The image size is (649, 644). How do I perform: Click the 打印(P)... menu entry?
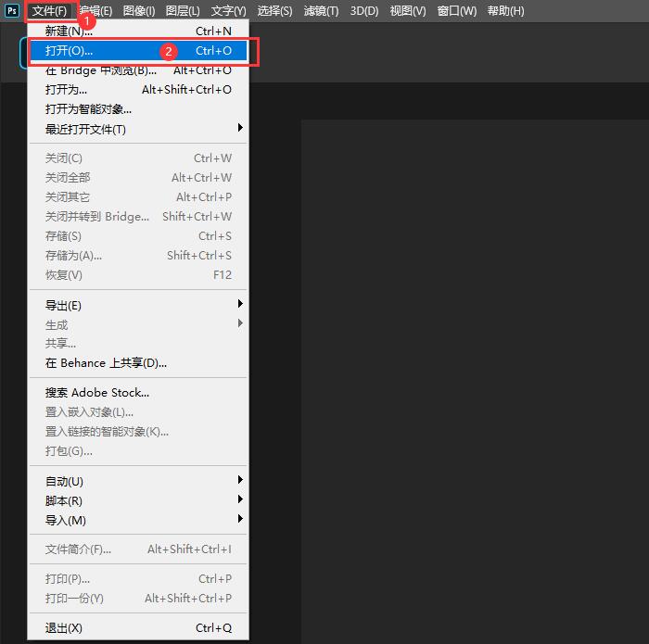point(138,578)
